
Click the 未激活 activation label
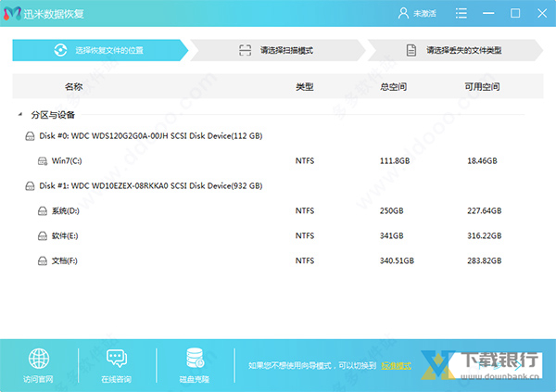click(424, 14)
